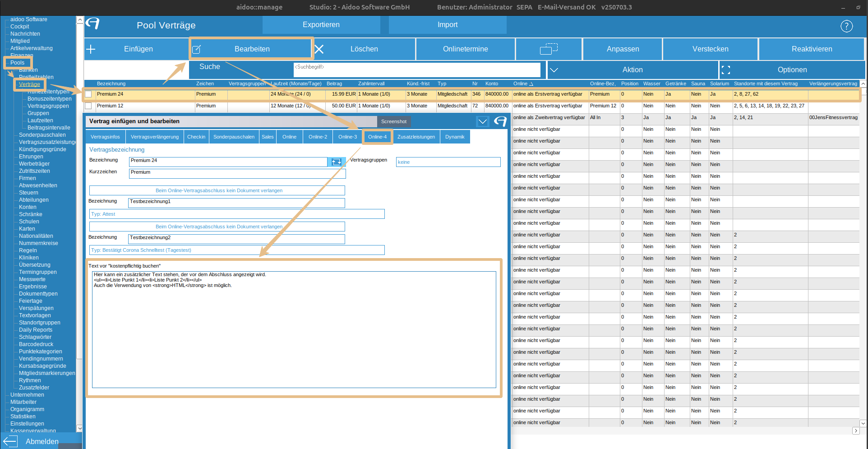
Task: Click the plus icon on Einfügen
Action: (91, 49)
